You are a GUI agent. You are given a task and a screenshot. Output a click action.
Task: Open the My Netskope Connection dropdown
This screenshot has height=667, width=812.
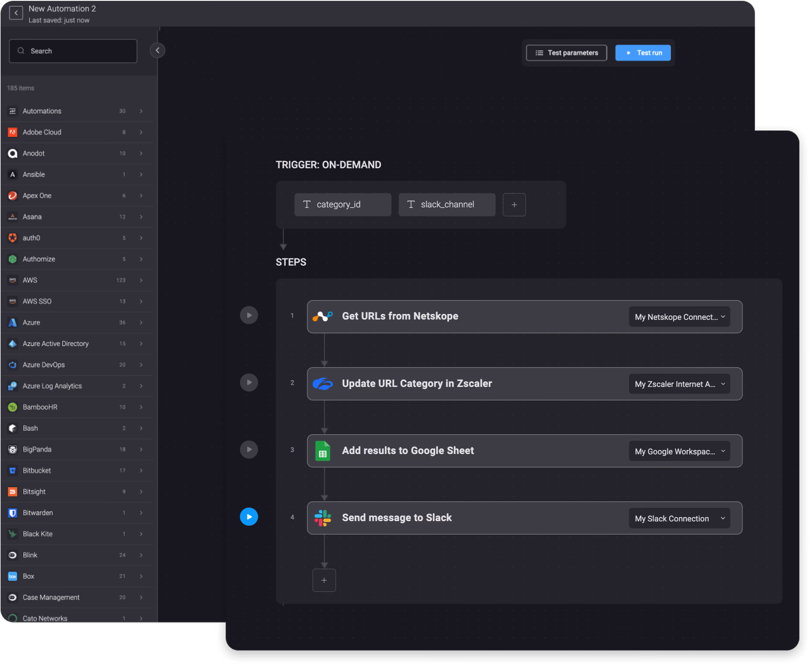tap(680, 317)
